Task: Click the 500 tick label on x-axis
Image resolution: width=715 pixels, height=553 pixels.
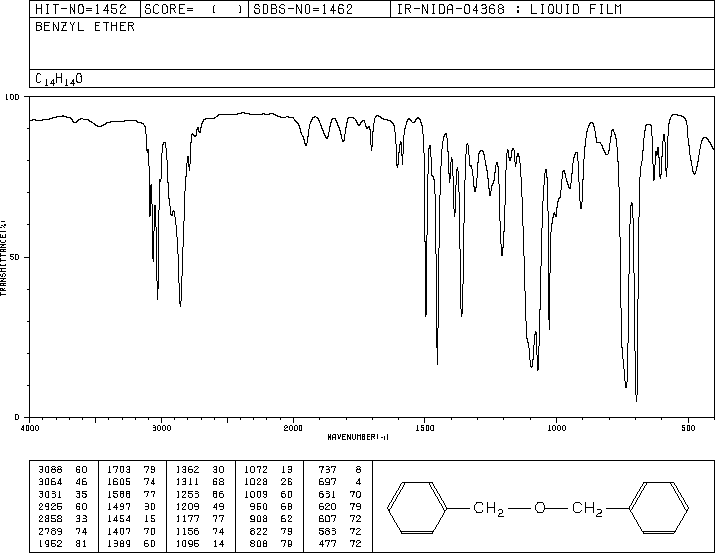Action: coord(688,427)
